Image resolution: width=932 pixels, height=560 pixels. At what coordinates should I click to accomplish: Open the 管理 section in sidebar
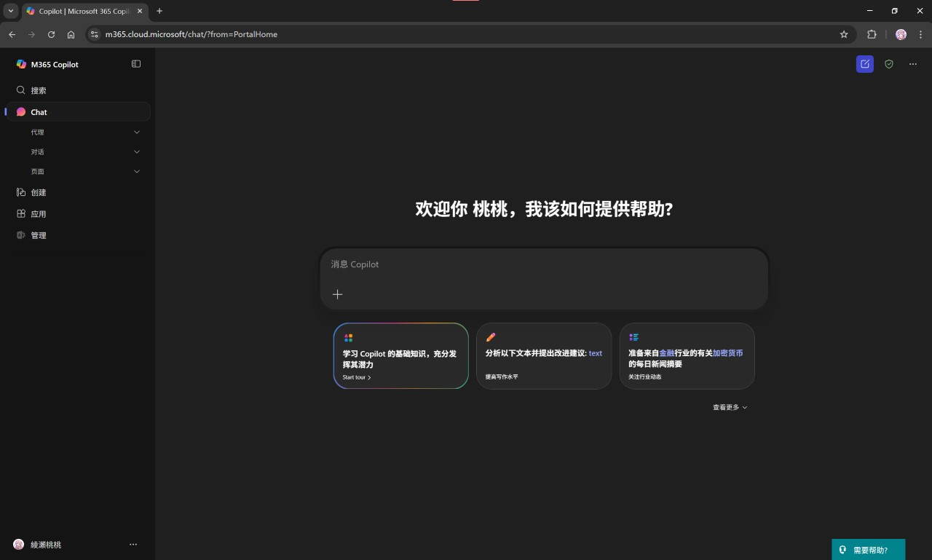pos(39,235)
